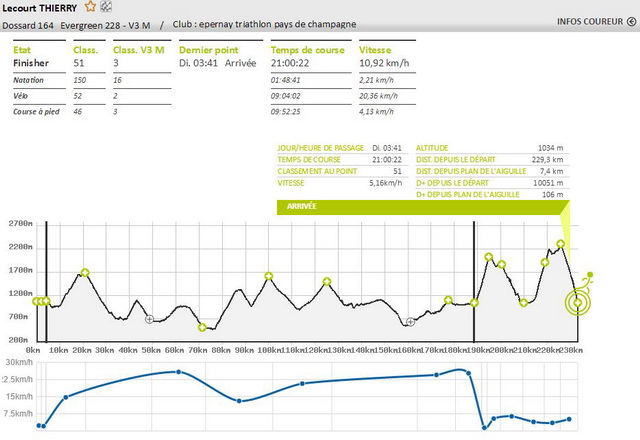Click the Class. V3 M column header
Image resolution: width=640 pixels, height=440 pixels.
[x=139, y=50]
